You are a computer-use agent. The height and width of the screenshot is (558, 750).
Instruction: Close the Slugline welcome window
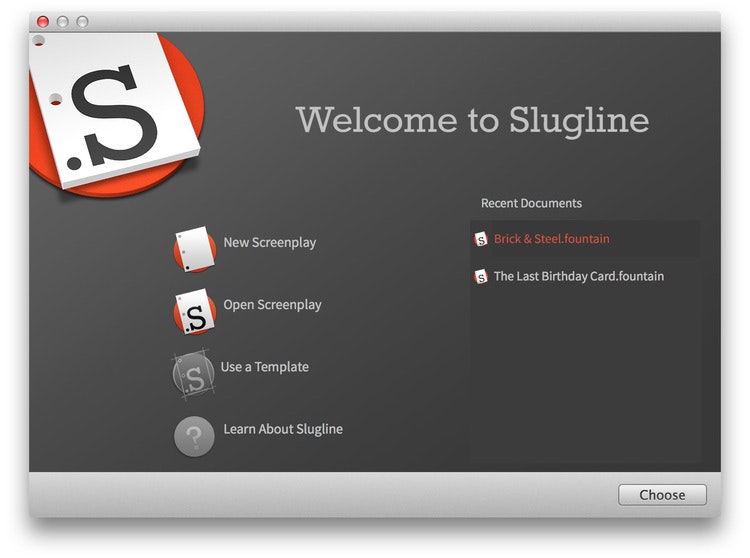(x=43, y=22)
